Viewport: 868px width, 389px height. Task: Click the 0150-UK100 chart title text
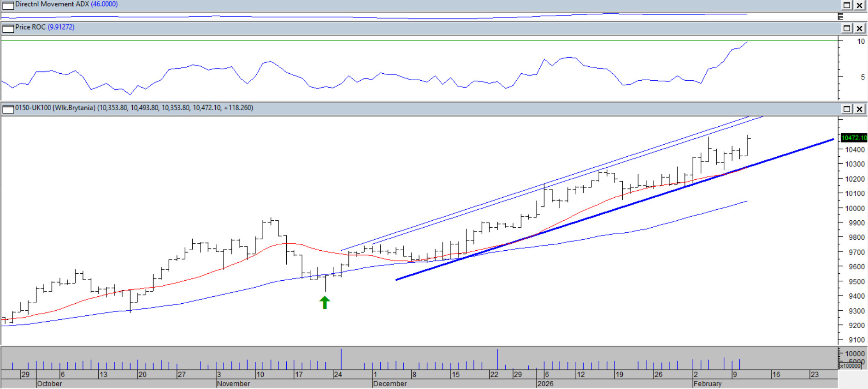pos(134,108)
